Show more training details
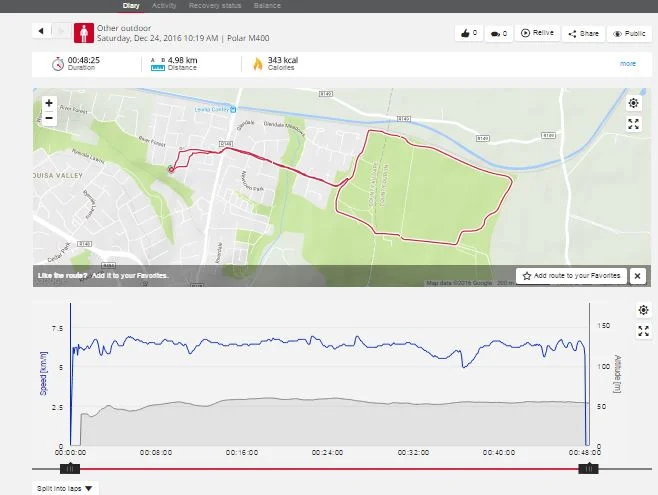Screen dimensions: 658x495 pyautogui.click(x=628, y=64)
